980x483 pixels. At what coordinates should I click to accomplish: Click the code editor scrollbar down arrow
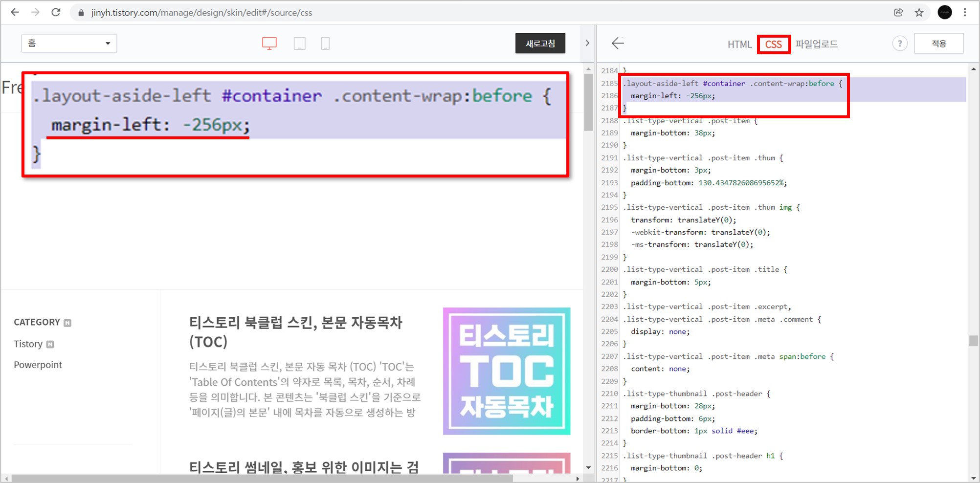point(974,478)
